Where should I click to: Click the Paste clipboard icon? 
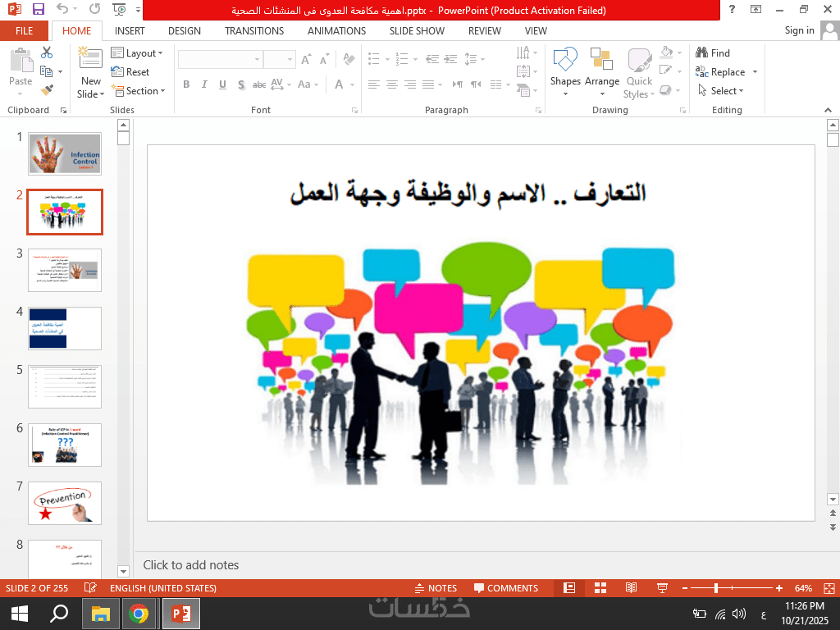coord(21,60)
